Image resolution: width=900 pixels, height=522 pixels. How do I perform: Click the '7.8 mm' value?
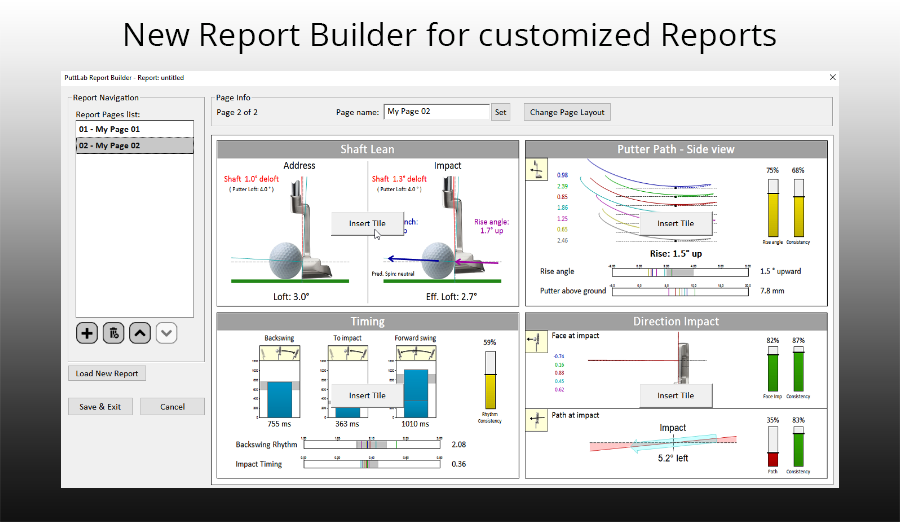(772, 291)
